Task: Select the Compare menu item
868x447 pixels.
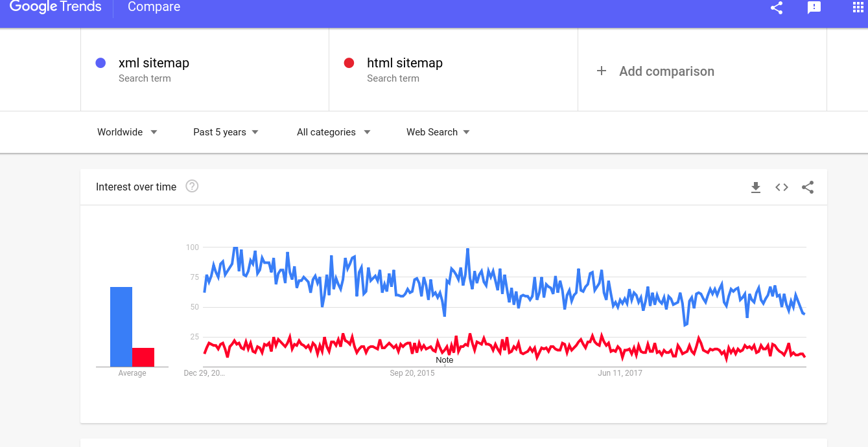Action: pos(154,8)
